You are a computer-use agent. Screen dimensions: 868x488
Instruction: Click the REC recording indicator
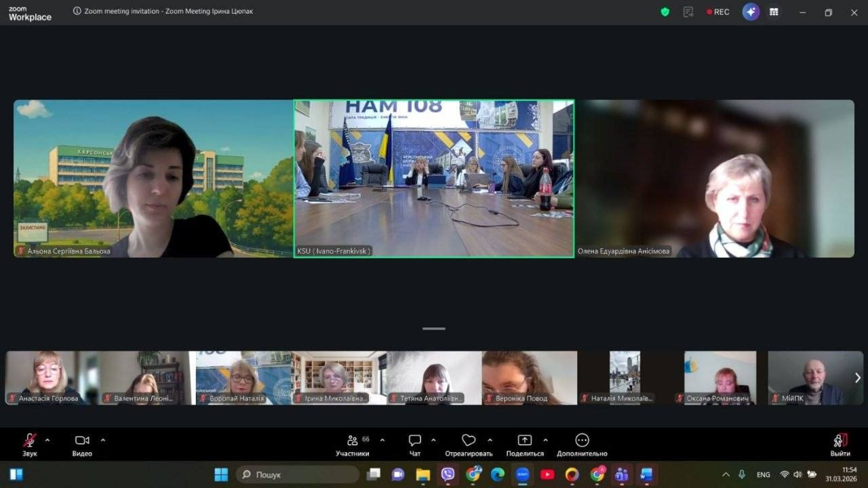(718, 12)
